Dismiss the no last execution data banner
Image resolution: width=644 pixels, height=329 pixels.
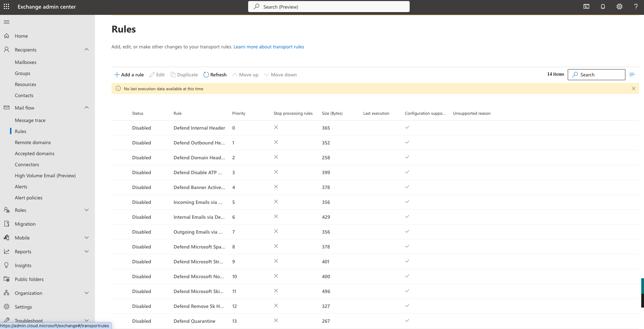click(634, 88)
